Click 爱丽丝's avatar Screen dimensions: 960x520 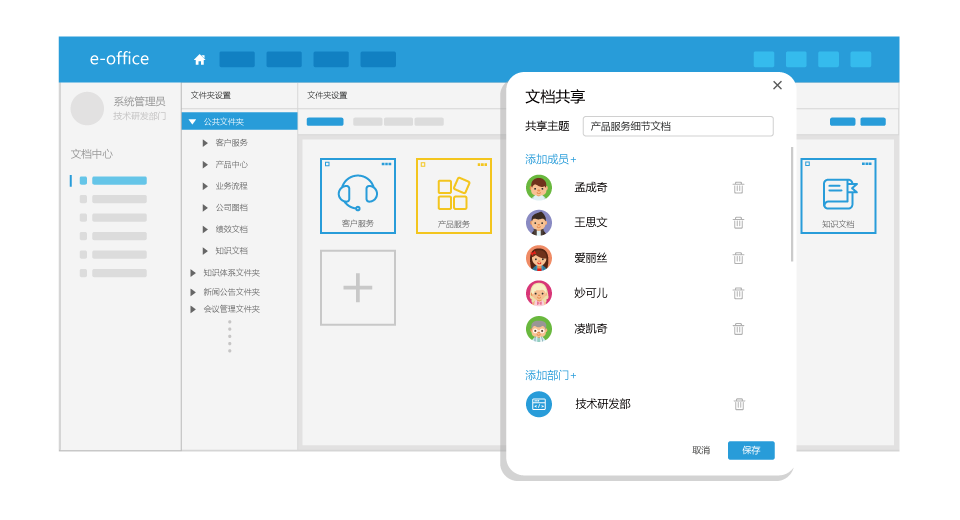pyautogui.click(x=539, y=258)
